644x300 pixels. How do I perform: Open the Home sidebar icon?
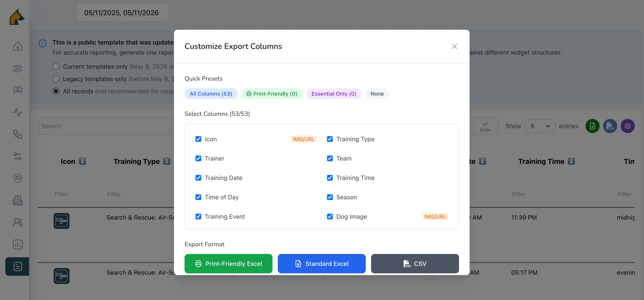(x=18, y=46)
